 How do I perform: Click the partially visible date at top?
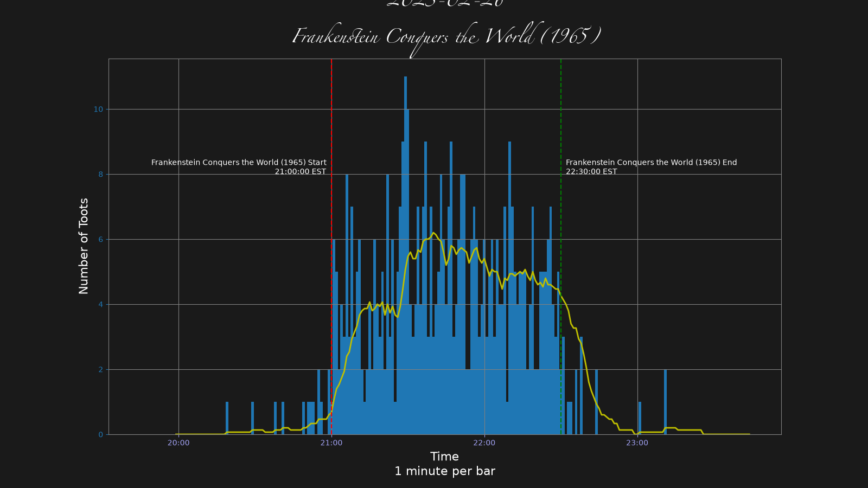click(x=445, y=4)
